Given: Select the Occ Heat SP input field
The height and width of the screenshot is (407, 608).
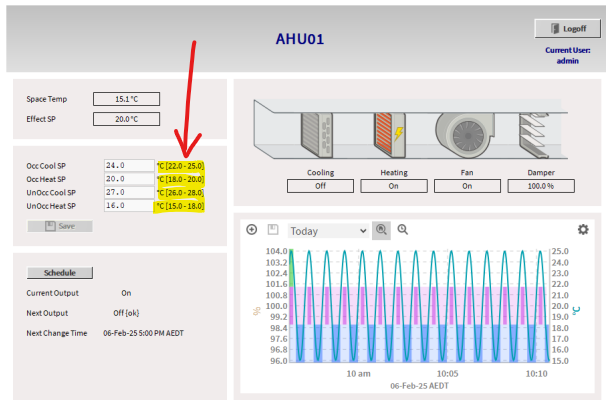Looking at the screenshot, I should coord(128,179).
